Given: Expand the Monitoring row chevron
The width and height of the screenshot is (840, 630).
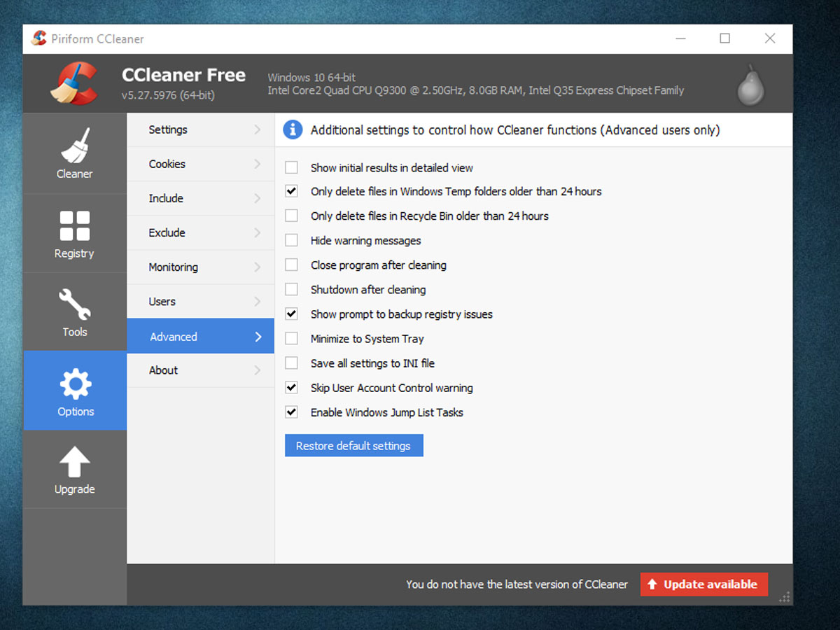Looking at the screenshot, I should 258,267.
